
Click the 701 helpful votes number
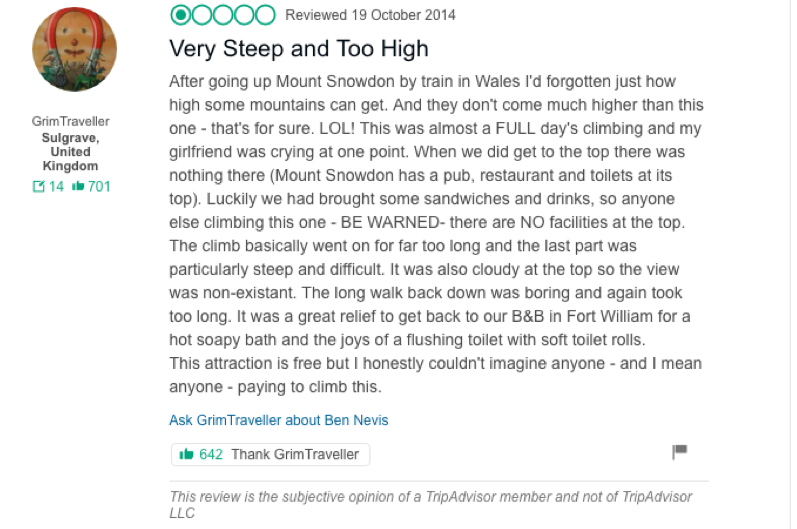point(99,186)
